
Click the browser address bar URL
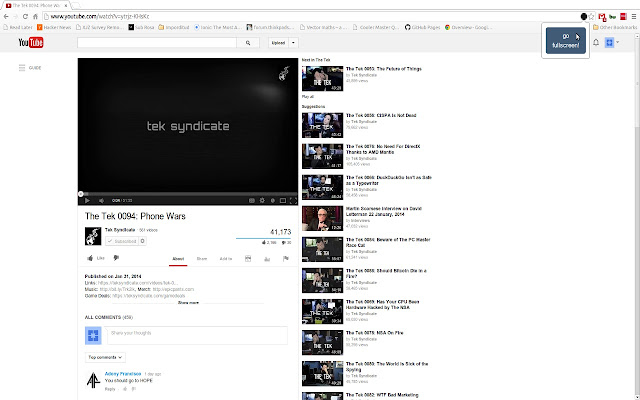tap(100, 17)
